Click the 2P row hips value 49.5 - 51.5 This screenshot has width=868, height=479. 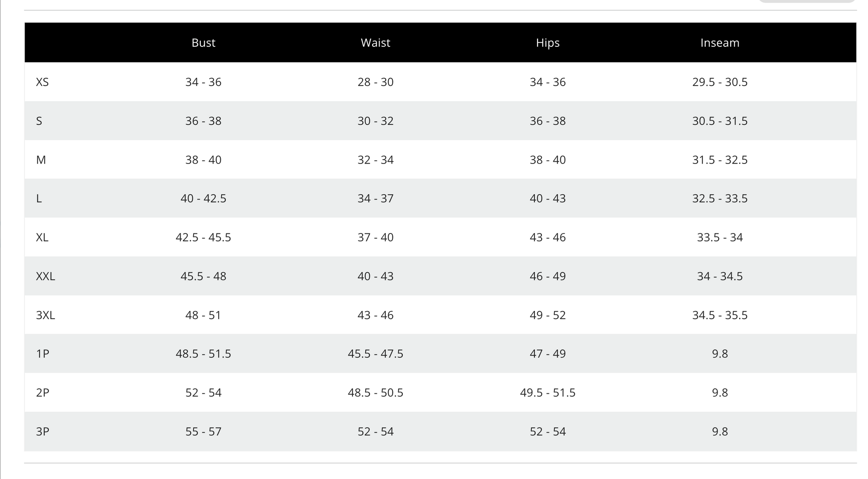(x=548, y=393)
